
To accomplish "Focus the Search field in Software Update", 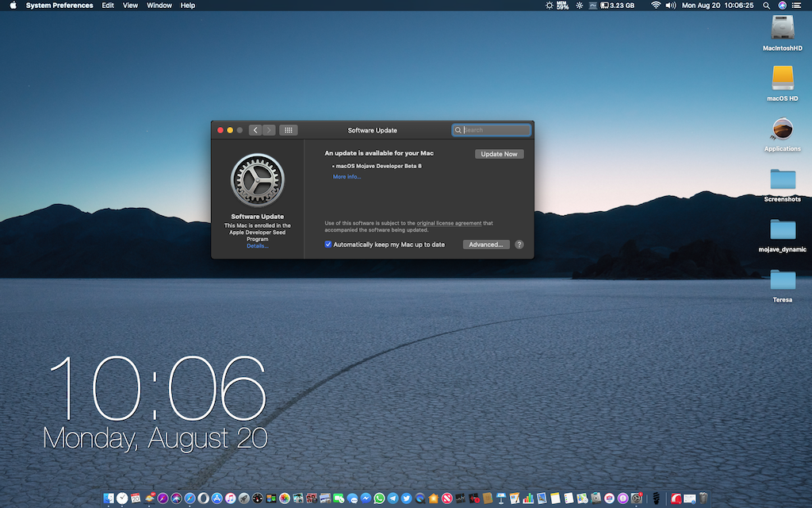I will (492, 130).
